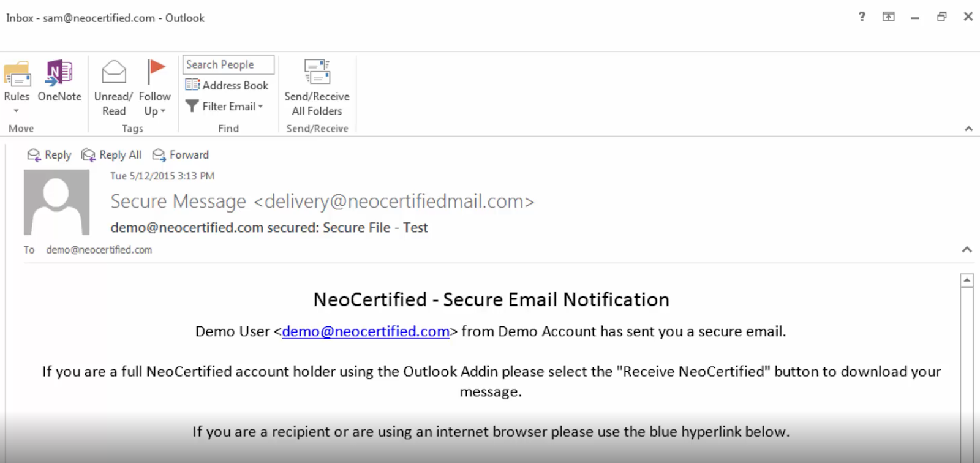980x463 pixels.
Task: Open the Rules icon in Move group
Action: coord(17,74)
